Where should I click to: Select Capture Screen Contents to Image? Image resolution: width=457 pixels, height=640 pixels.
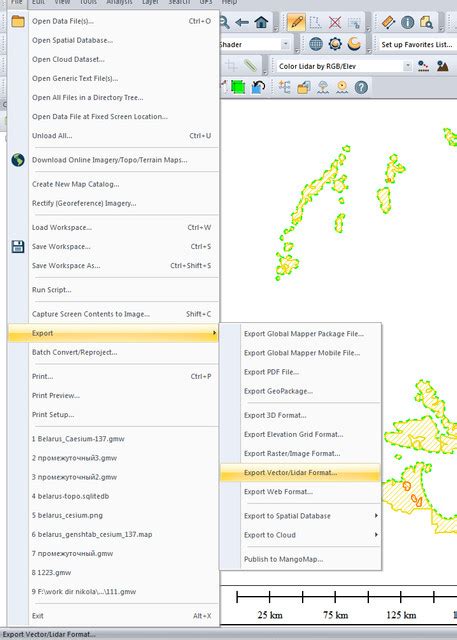pyautogui.click(x=113, y=314)
